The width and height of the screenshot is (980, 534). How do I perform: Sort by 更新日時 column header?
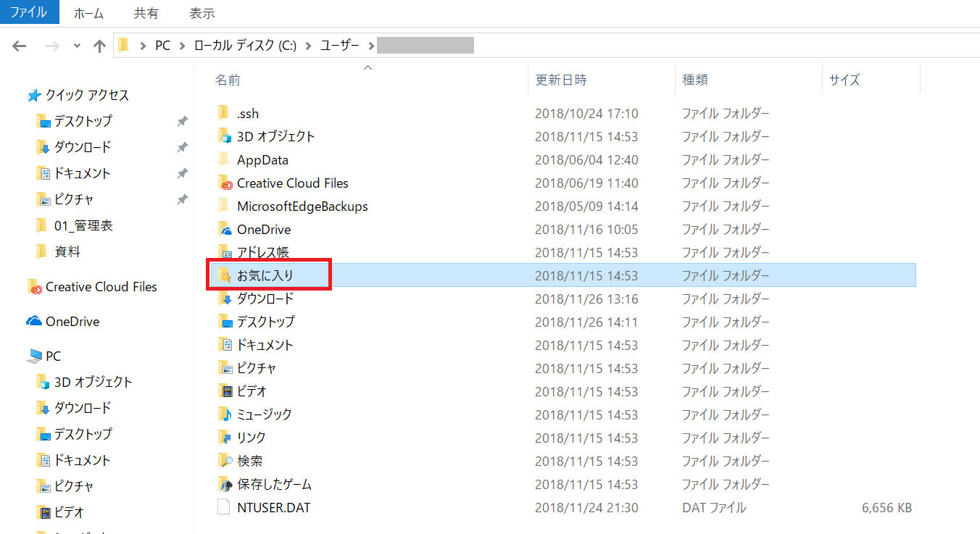tap(561, 80)
